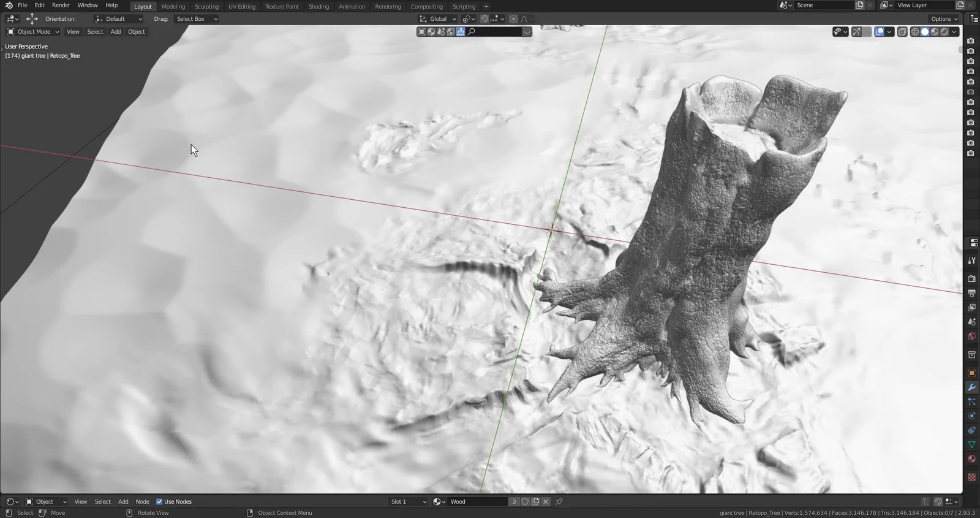Open the Window menu
Viewport: 980px width, 518px height.
click(88, 6)
